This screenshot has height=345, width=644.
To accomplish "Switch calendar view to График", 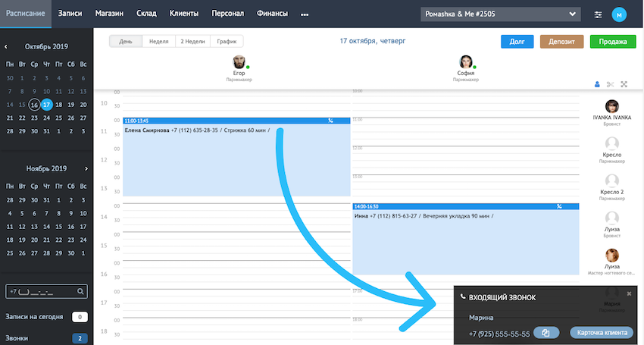I will 227,42.
